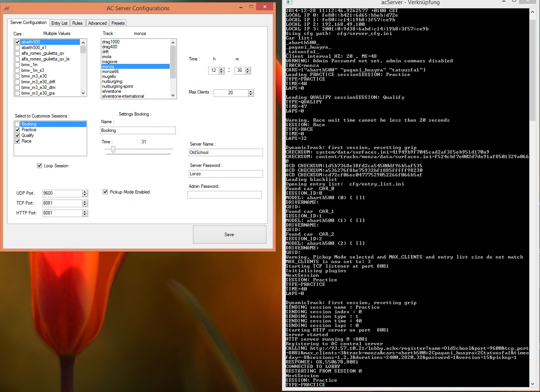Click the track list scroll-down arrow

coord(173,95)
